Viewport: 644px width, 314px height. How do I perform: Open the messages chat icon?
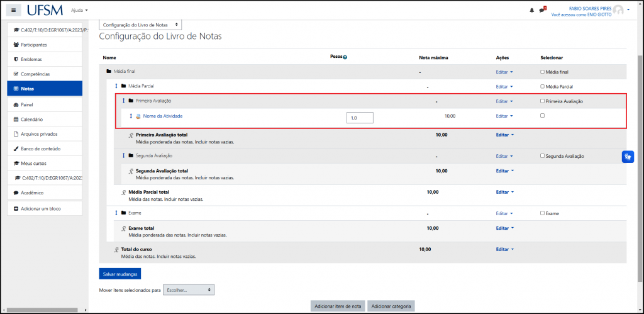pyautogui.click(x=541, y=11)
